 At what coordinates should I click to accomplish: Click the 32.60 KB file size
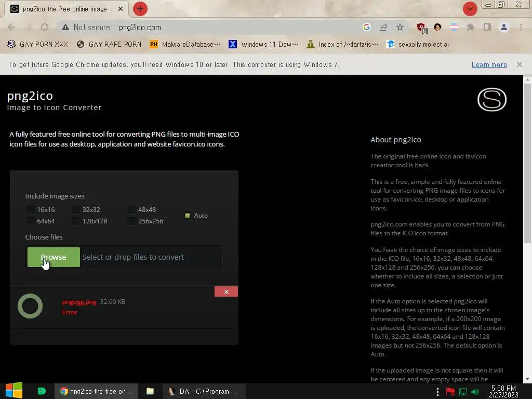[113, 302]
